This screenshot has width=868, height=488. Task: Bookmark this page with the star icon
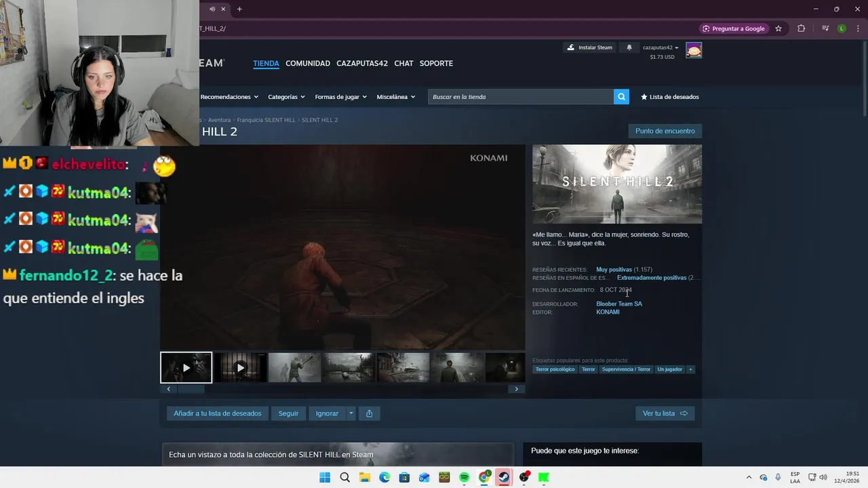point(778,28)
